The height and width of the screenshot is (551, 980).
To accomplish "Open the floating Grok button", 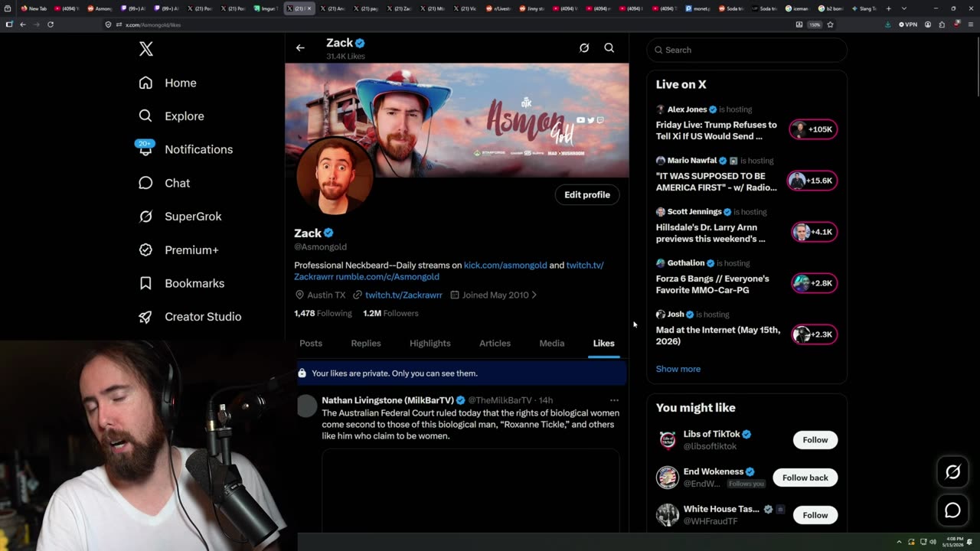I will point(952,472).
